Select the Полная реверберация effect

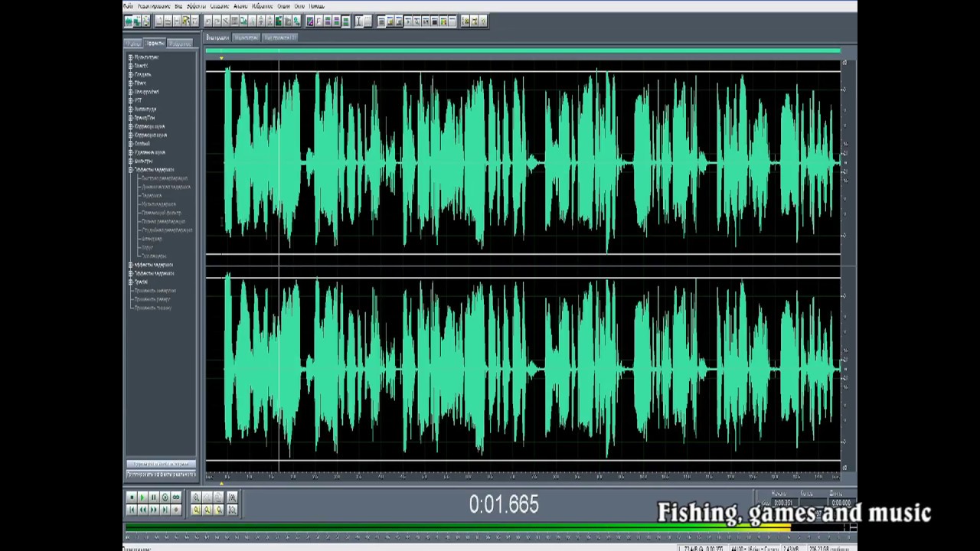pyautogui.click(x=163, y=221)
